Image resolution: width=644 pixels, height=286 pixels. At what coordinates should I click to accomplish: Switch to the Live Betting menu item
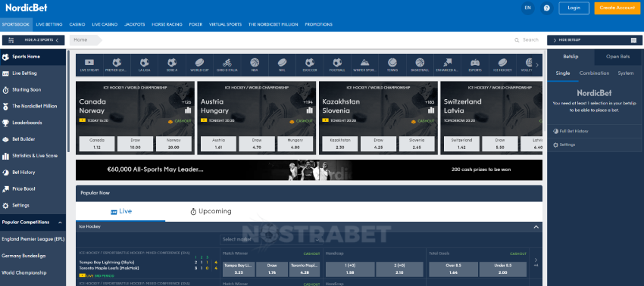pyautogui.click(x=49, y=25)
